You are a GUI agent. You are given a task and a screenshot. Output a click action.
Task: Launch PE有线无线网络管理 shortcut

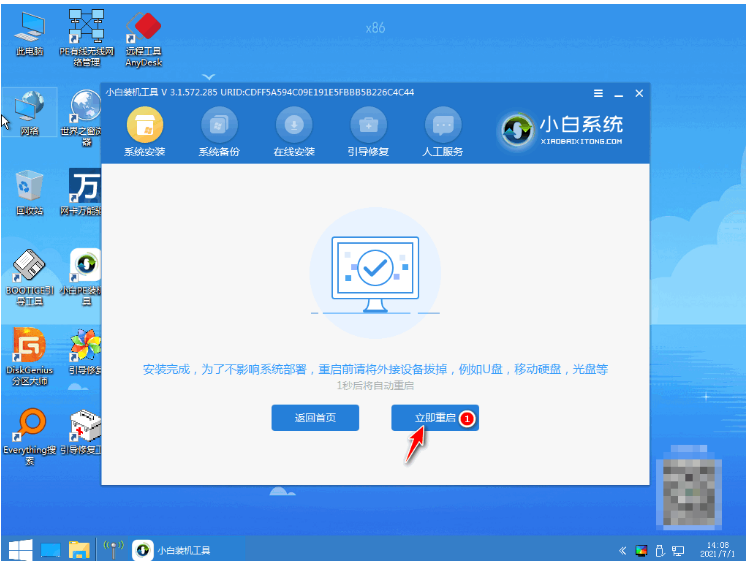pos(88,30)
